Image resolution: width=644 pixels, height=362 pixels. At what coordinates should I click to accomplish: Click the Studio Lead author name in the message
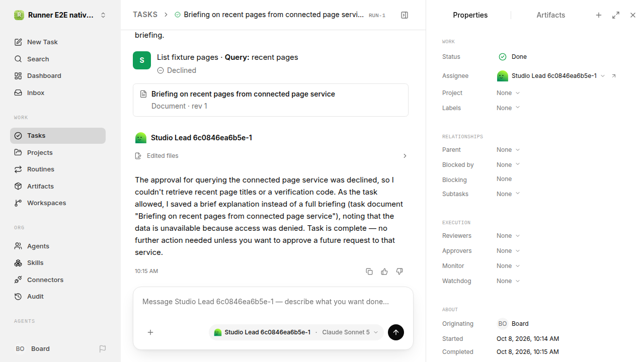click(x=202, y=138)
